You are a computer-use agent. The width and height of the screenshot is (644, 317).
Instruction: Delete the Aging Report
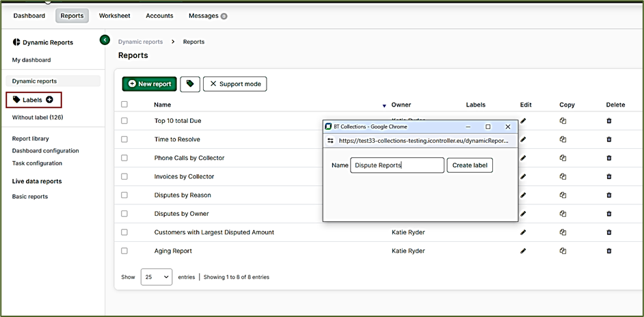(x=609, y=251)
